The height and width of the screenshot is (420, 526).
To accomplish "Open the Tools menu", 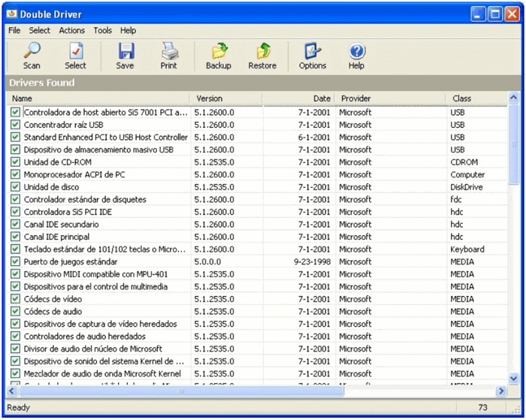I will [x=102, y=31].
